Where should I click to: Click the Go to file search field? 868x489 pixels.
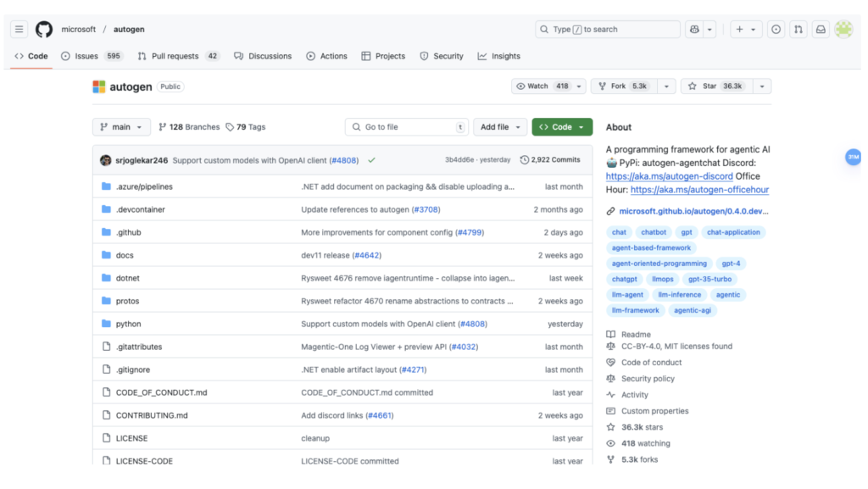(x=406, y=127)
